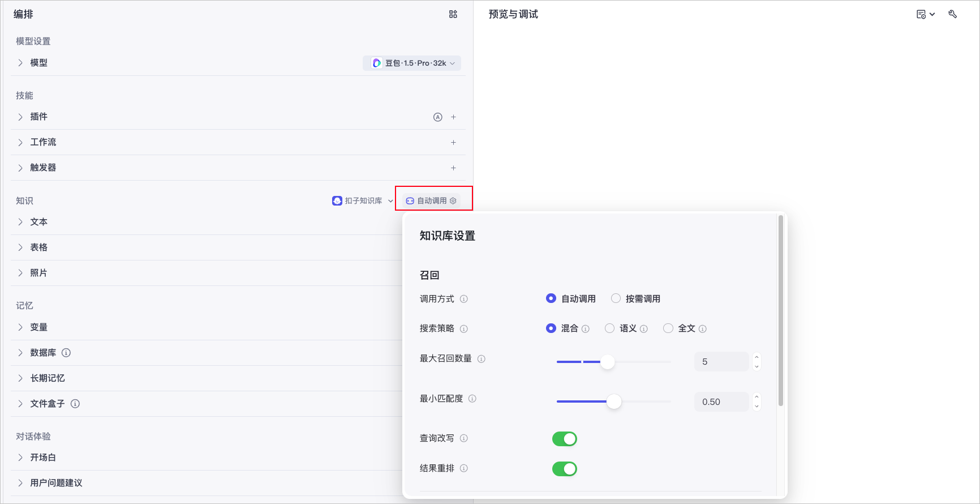This screenshot has width=980, height=504.
Task: Click the info icon beside 最小匹配度
Action: 472,399
